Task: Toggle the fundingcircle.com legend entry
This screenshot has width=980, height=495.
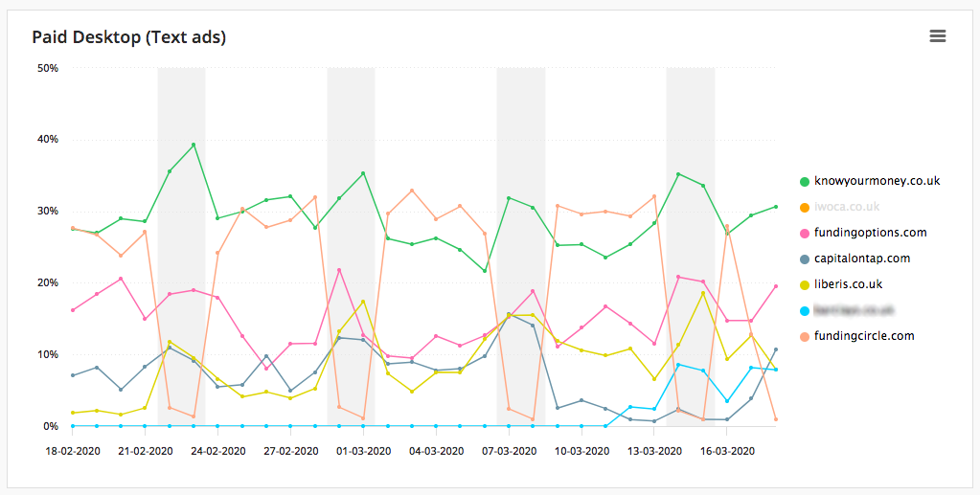Action: [x=864, y=336]
